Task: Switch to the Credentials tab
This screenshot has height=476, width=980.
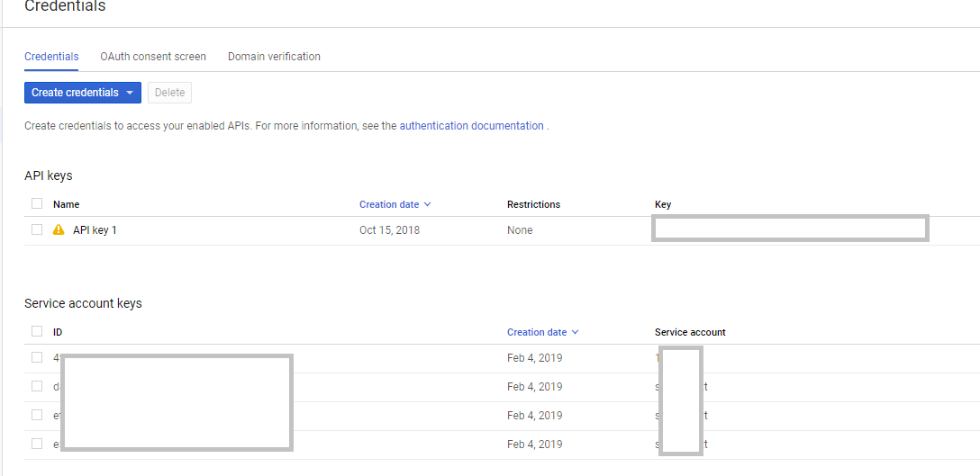Action: click(x=51, y=56)
